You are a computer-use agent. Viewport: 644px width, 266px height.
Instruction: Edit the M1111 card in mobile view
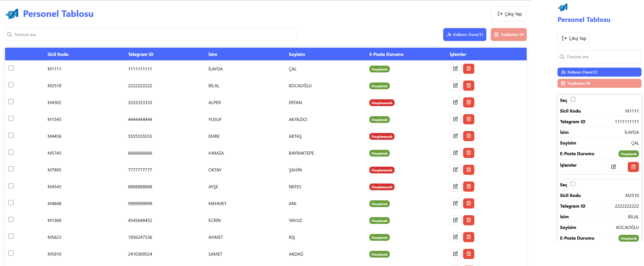click(613, 167)
